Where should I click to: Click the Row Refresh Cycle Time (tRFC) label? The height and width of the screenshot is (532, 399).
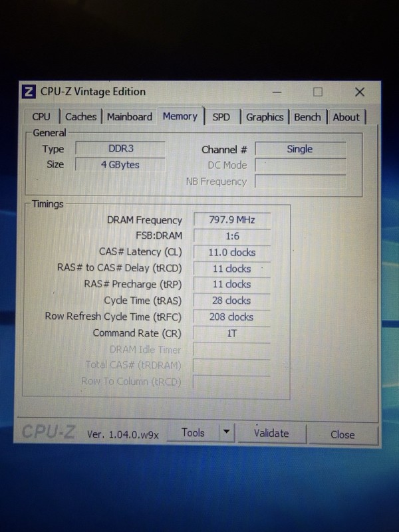coord(113,317)
